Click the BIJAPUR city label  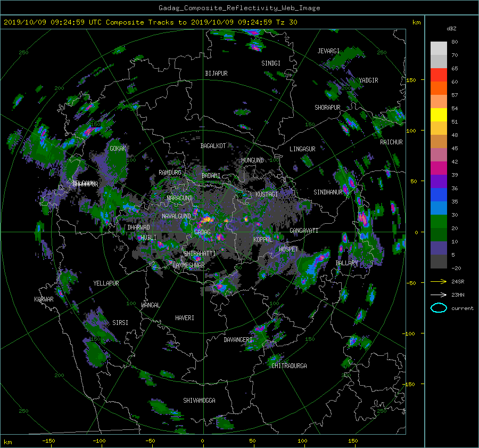click(x=216, y=74)
